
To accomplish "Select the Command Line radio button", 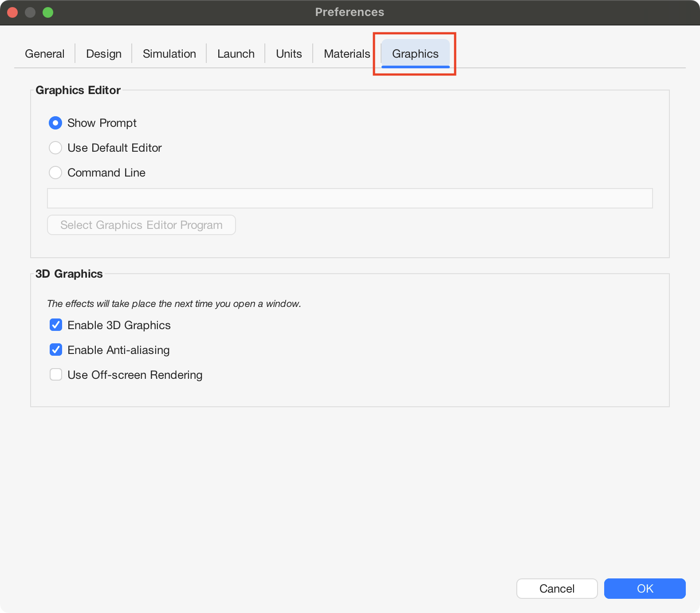I will coord(55,173).
